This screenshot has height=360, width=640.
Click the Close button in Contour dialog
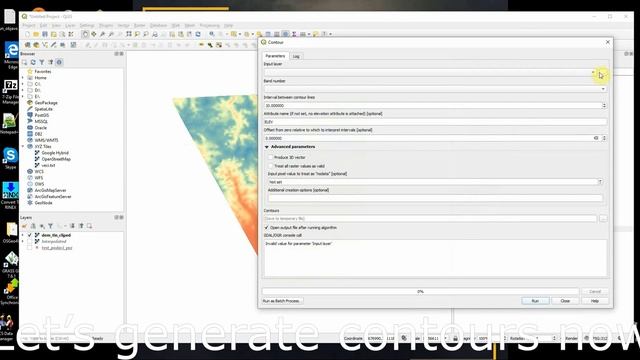coord(565,301)
